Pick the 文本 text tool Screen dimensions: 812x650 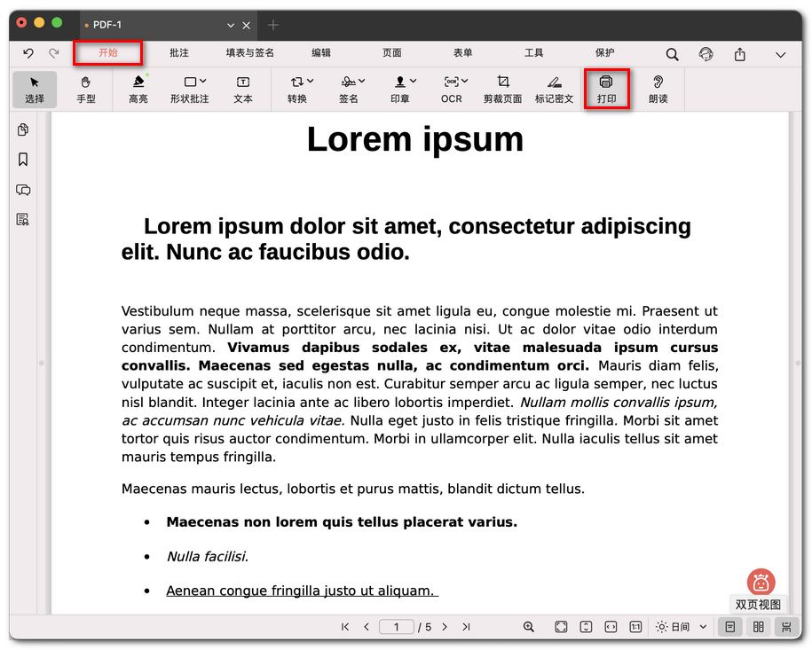(x=243, y=90)
